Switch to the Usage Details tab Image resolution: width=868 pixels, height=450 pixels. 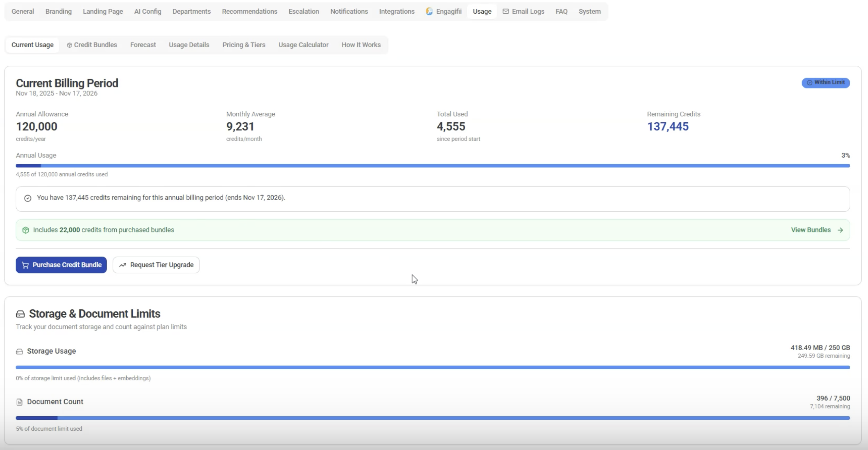[x=189, y=45]
